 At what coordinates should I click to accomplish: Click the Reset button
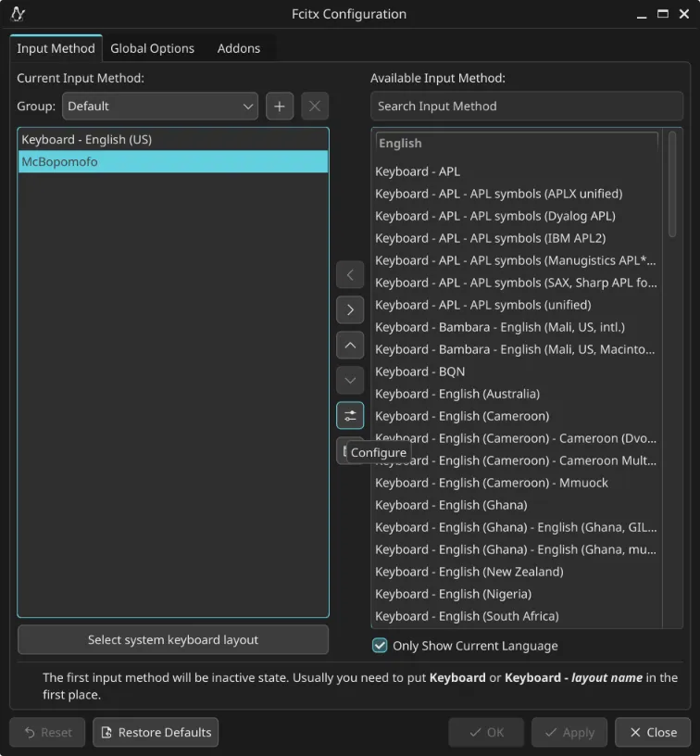(x=48, y=732)
